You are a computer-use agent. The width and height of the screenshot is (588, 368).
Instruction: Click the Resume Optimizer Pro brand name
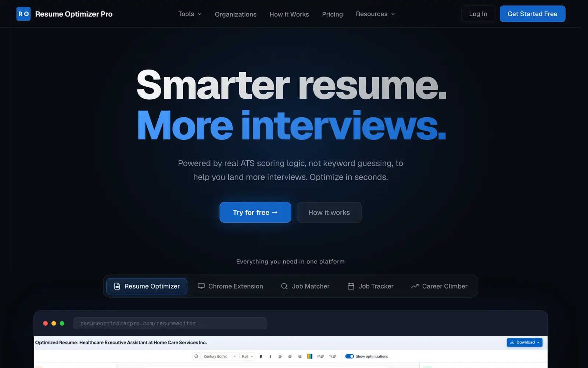pos(74,14)
